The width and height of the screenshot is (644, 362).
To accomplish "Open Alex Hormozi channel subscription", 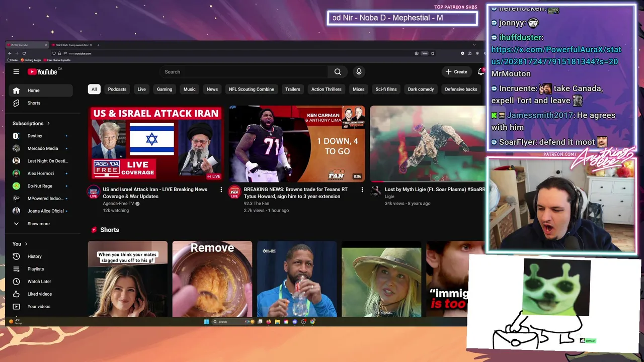I will (x=41, y=173).
